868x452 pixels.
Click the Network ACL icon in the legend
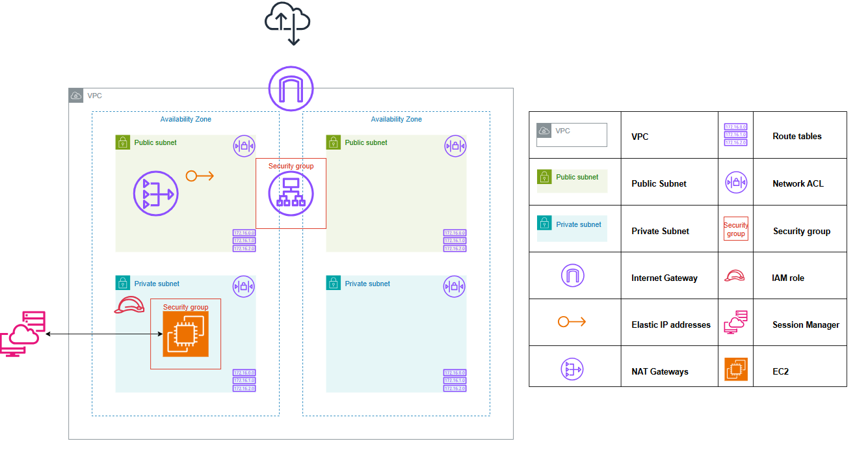pos(736,183)
